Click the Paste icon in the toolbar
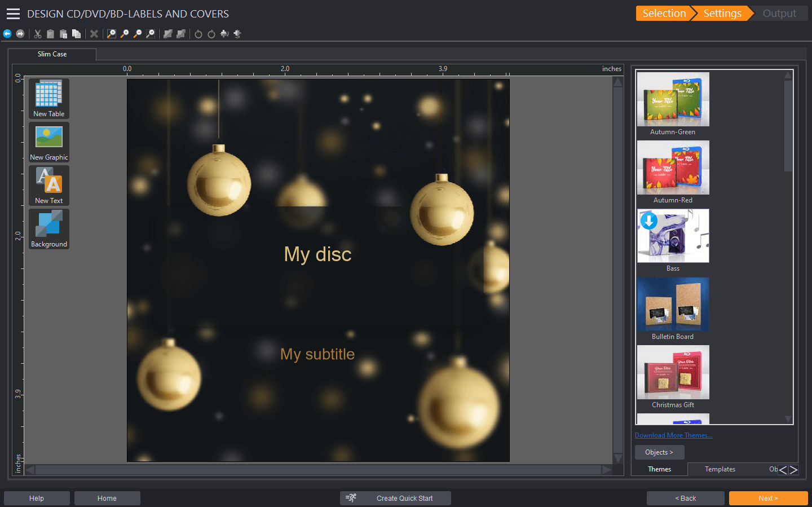Image resolution: width=812 pixels, height=507 pixels. (x=63, y=34)
